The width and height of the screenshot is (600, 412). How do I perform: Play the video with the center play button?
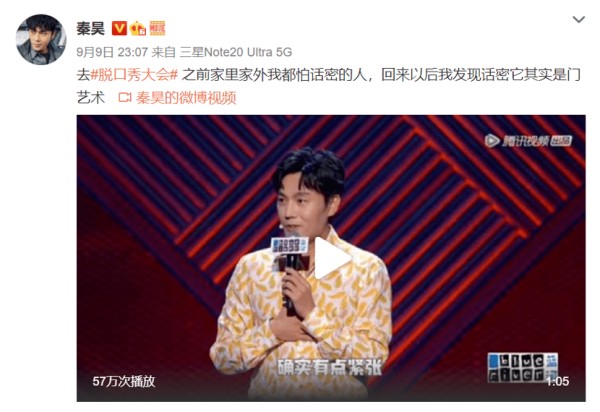(331, 258)
